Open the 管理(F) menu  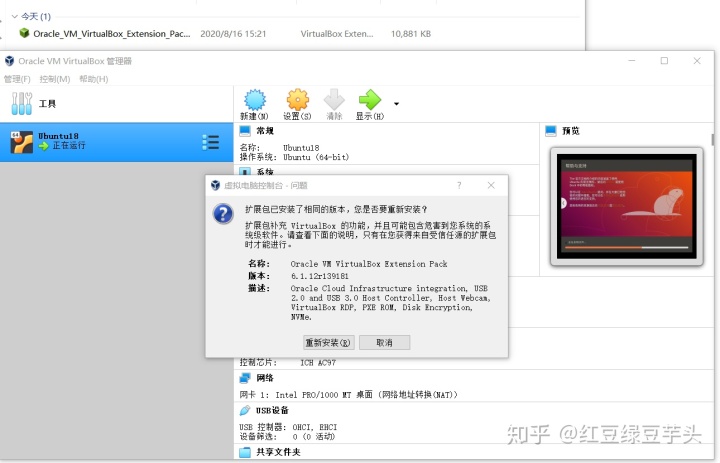pos(17,79)
